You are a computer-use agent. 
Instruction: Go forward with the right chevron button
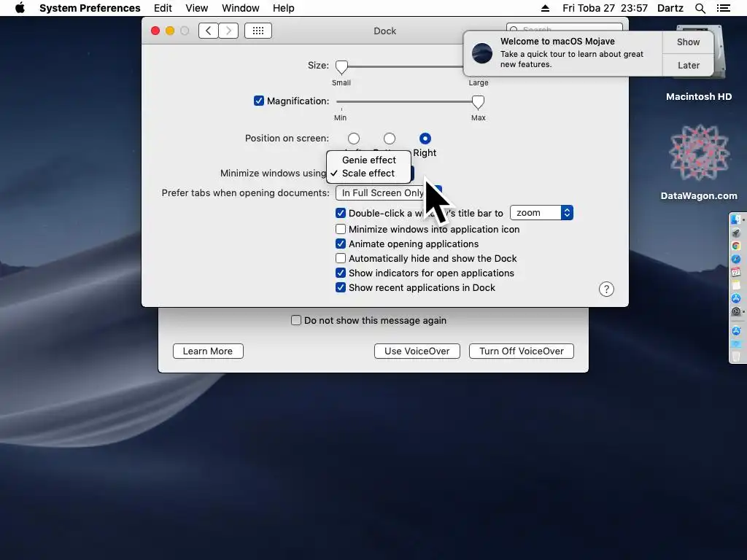tap(228, 31)
